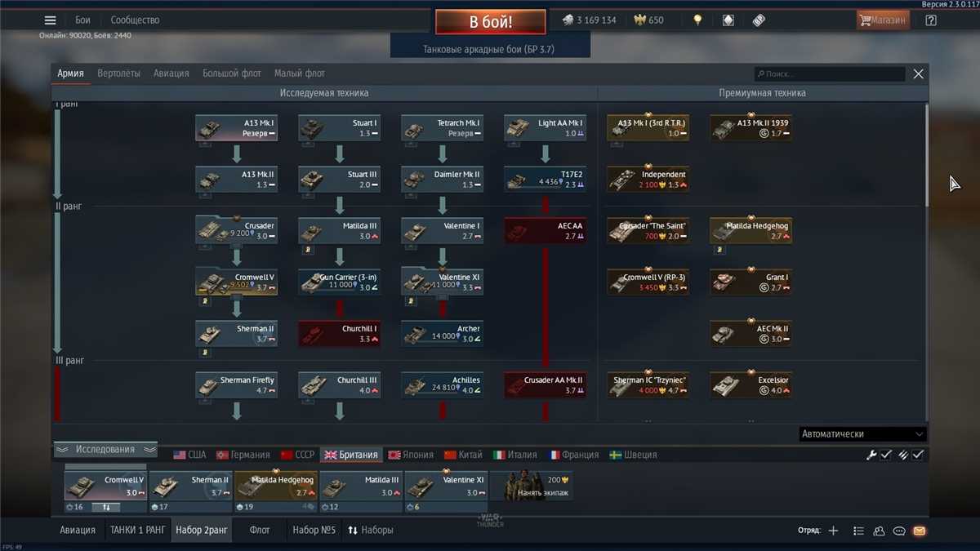Open the chat bubble icon
Image resolution: width=980 pixels, height=551 pixels.
click(x=899, y=531)
